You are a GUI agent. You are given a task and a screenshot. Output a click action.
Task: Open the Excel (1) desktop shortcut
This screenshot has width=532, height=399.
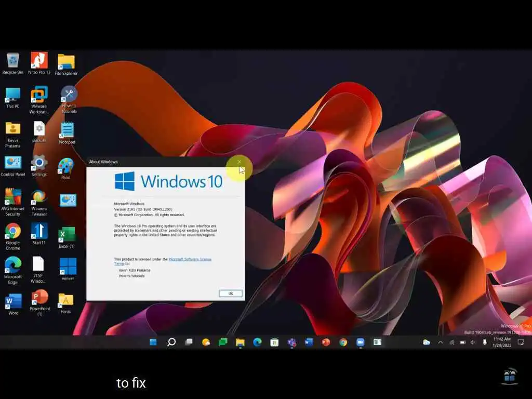pyautogui.click(x=67, y=237)
